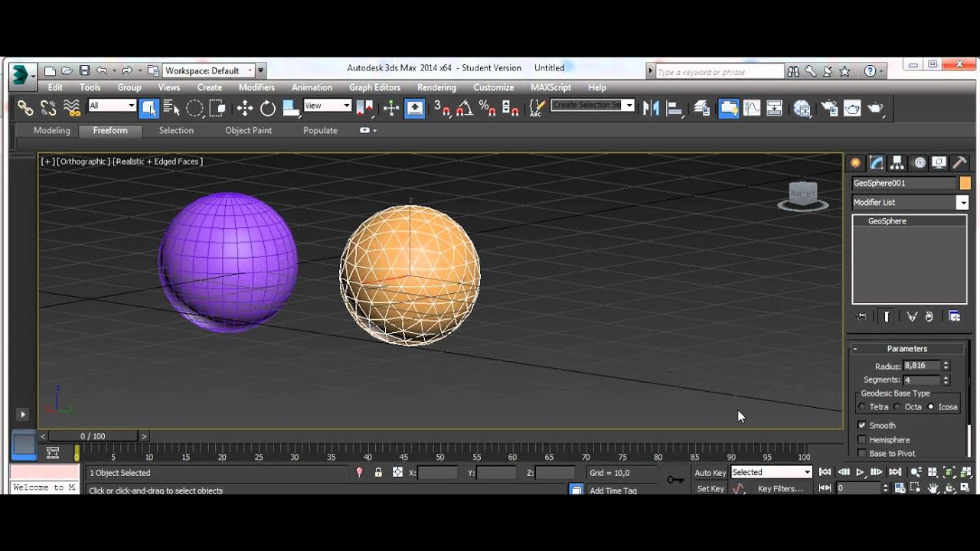Save the scene with the floppy disk icon
The image size is (980, 551).
(x=84, y=70)
